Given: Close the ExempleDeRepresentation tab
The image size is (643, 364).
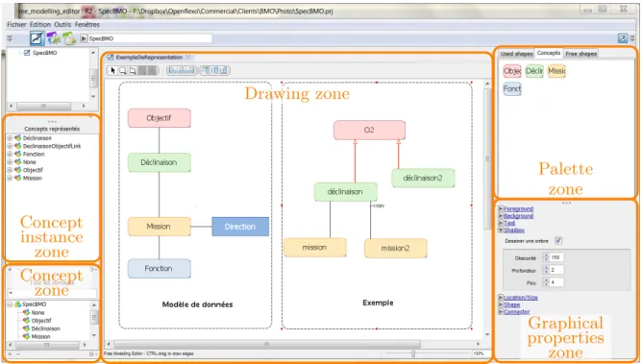Looking at the screenshot, I should [188, 58].
